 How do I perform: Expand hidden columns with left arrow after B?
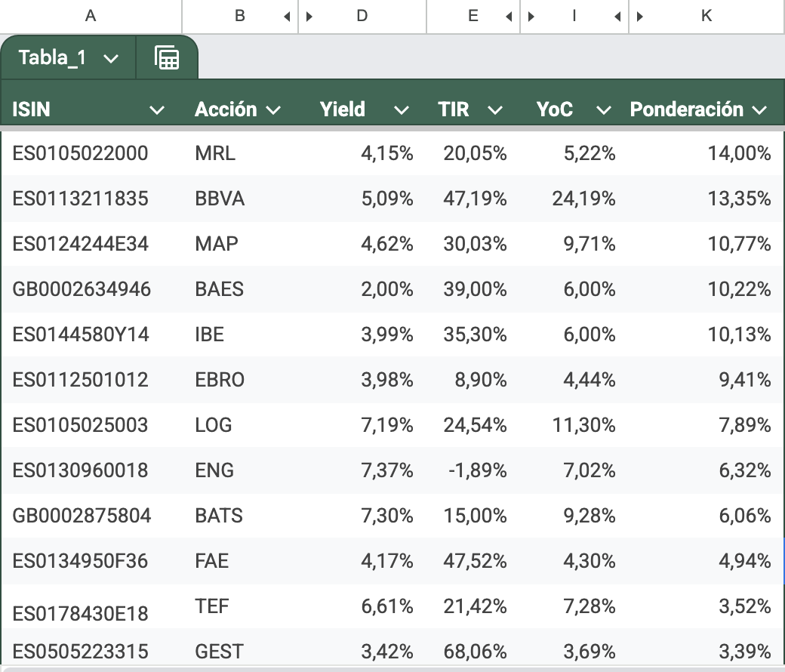point(287,17)
